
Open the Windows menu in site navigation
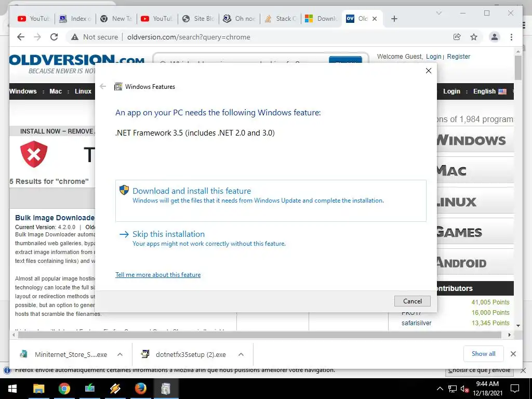pos(23,91)
